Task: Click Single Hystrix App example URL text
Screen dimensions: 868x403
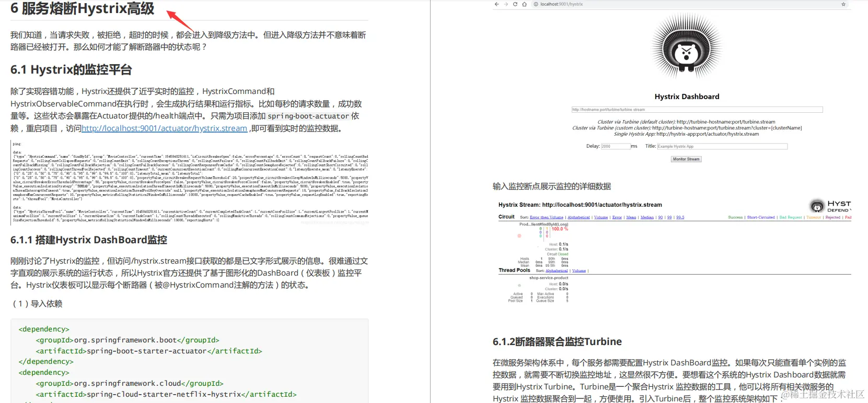Action: (686, 134)
